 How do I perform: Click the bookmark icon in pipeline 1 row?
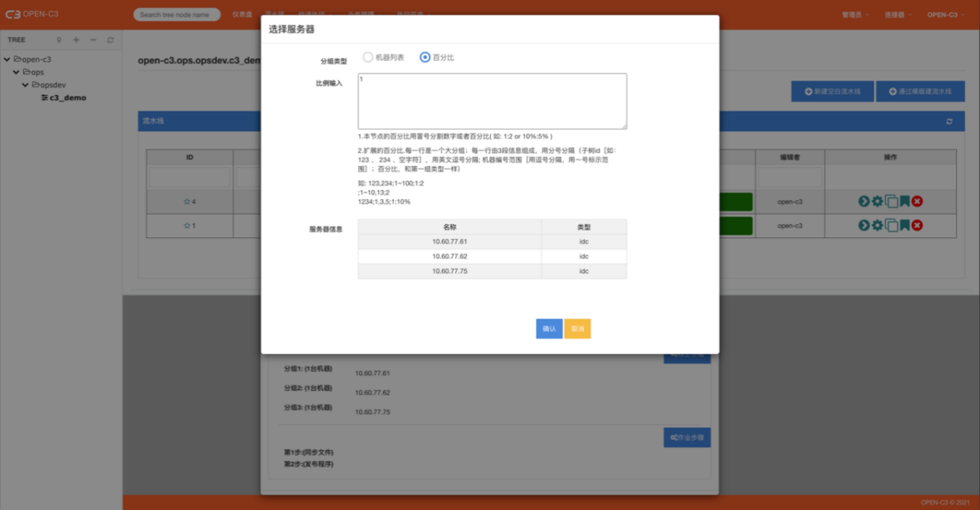coord(905,226)
